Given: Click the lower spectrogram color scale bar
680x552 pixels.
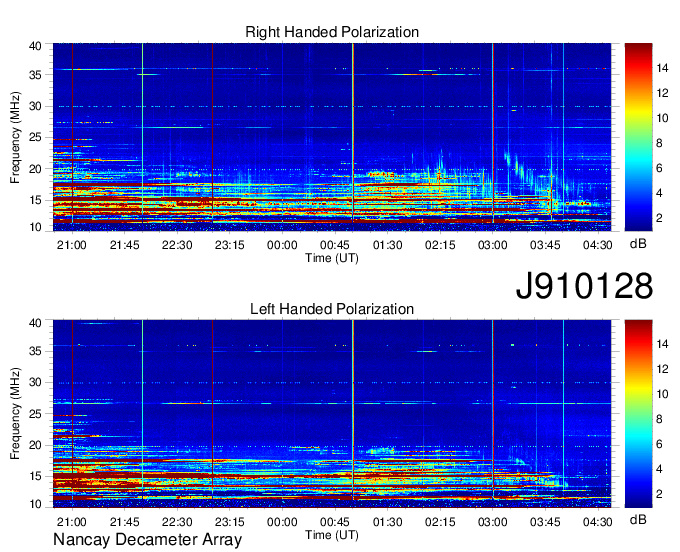Looking at the screenshot, I should (638, 414).
